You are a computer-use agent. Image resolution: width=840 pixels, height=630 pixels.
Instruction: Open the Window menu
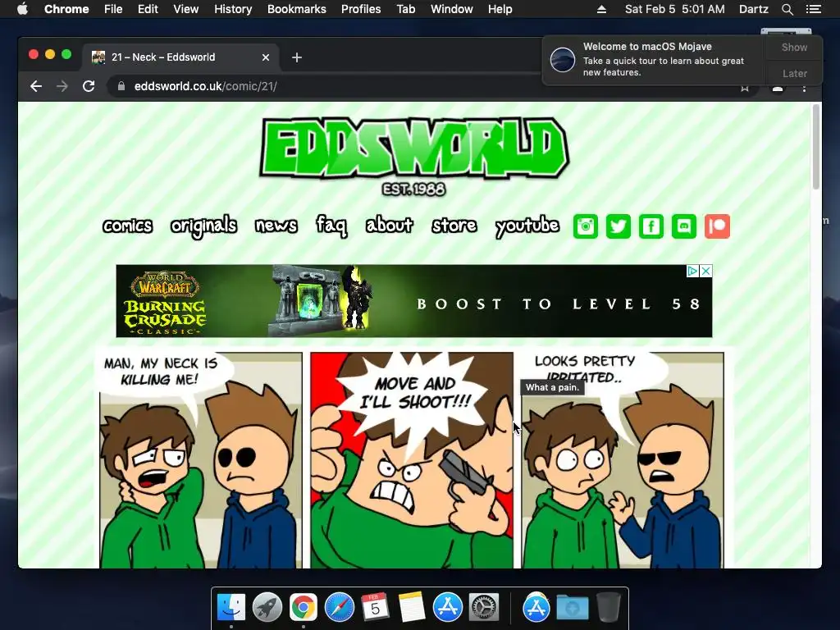[452, 9]
